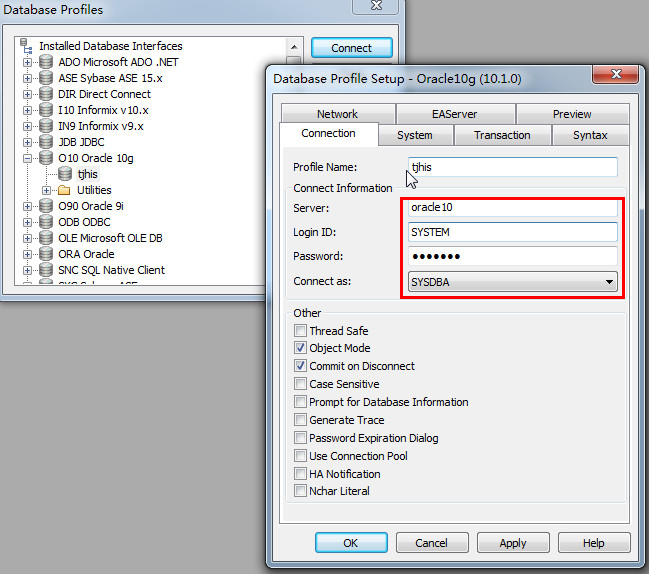Select 'Installed Database Interfaces' root label

[111, 46]
